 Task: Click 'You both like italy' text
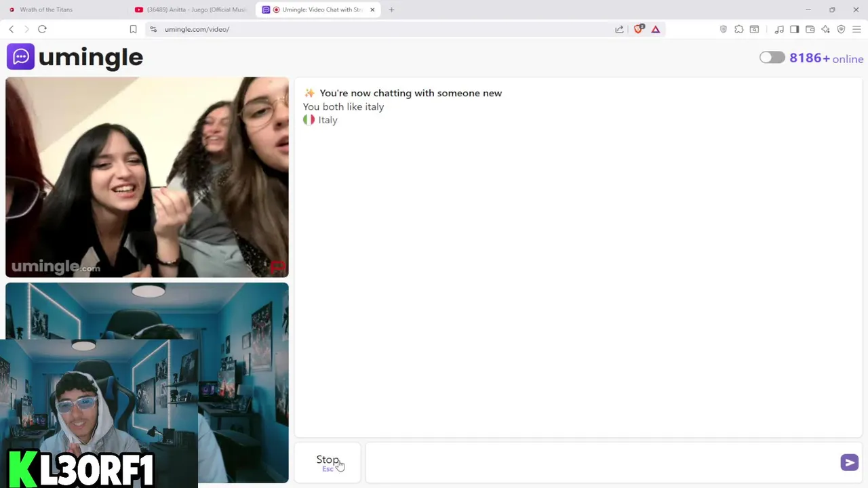[343, 106]
